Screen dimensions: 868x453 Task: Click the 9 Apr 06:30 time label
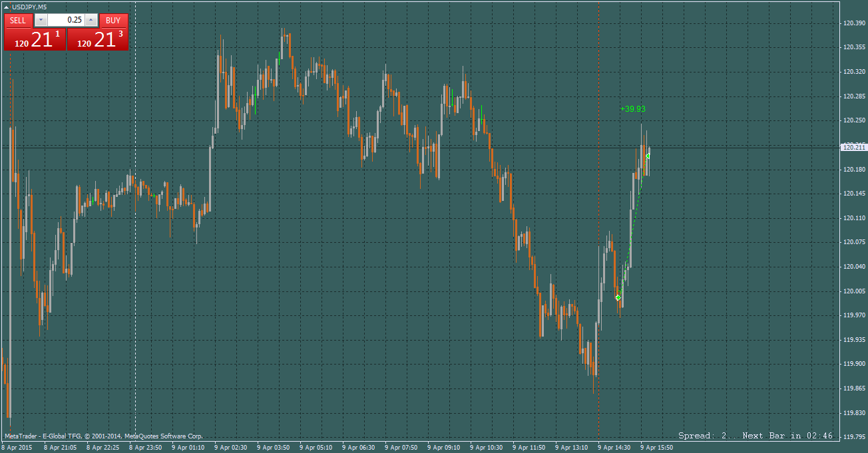click(x=358, y=448)
